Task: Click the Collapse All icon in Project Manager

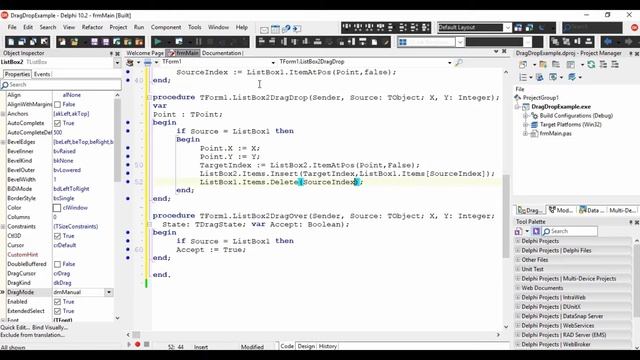Action: pyautogui.click(x=615, y=64)
